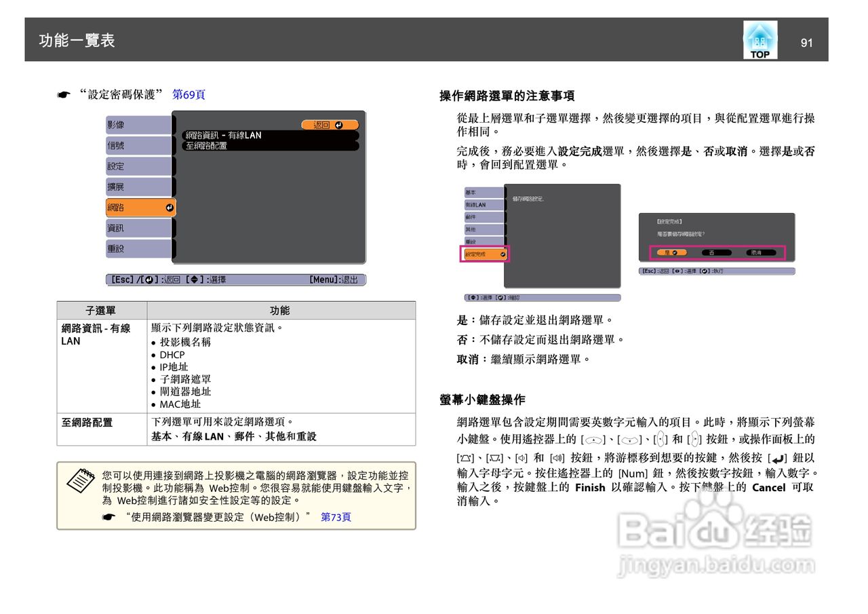This screenshot has width=868, height=614.
Task: Click the enter icon on 網路 item
Action: click(x=169, y=208)
